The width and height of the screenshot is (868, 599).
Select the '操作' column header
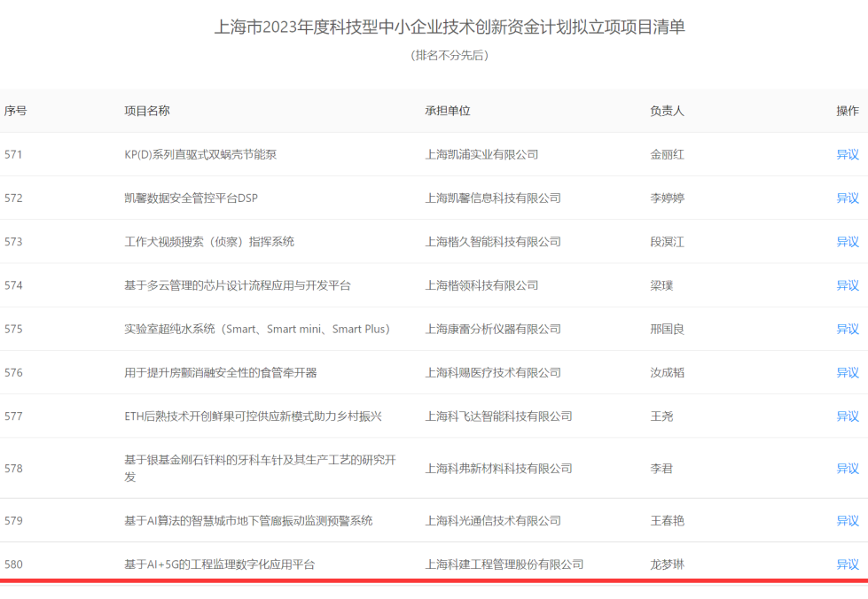[x=847, y=111]
